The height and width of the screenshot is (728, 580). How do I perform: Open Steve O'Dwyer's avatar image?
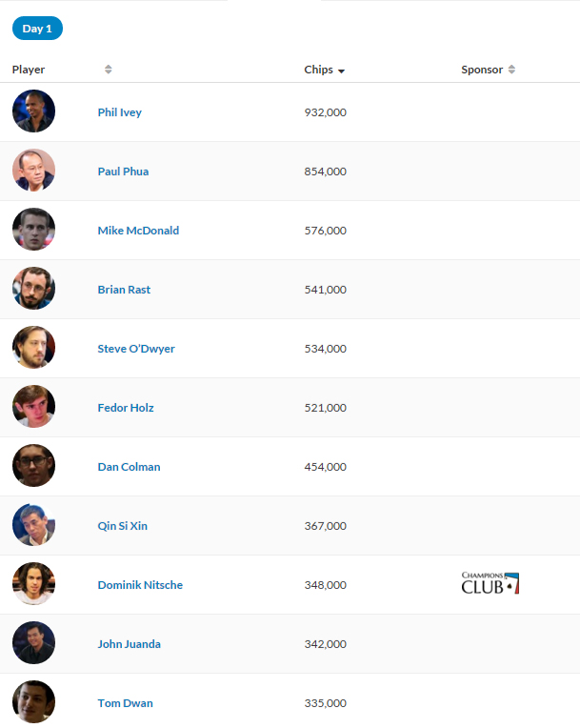tap(34, 347)
